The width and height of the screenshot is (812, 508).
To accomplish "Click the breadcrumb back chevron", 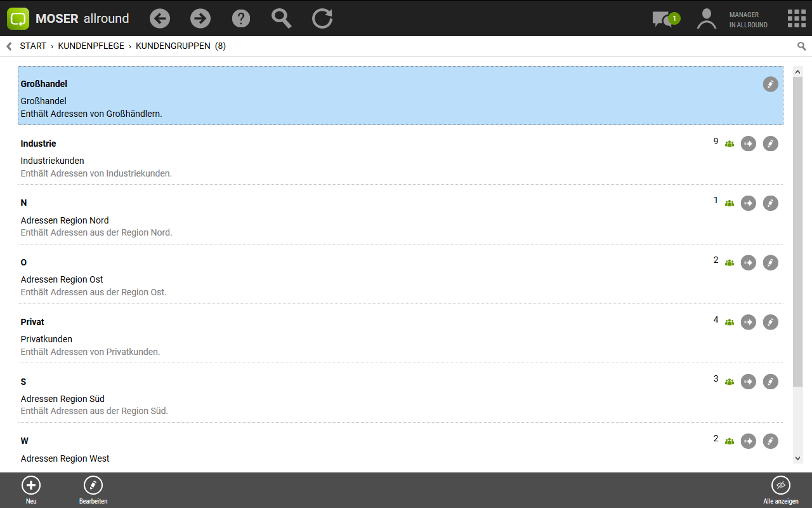I will (9, 46).
